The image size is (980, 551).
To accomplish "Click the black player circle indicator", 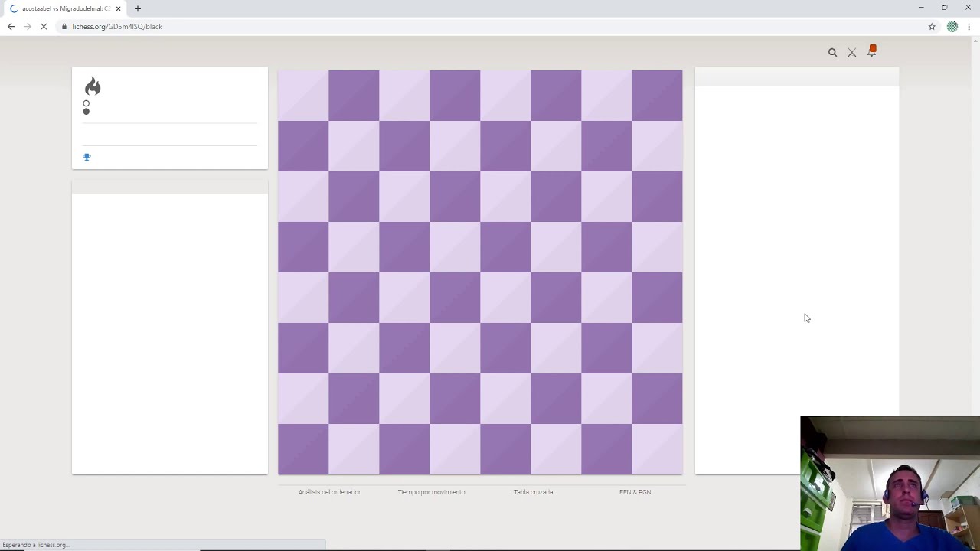I will point(86,112).
